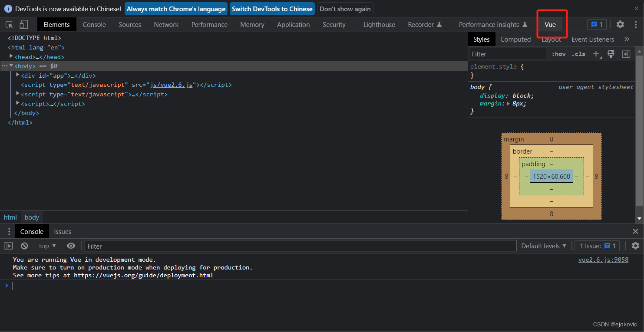Add new style rule plus icon
The width and height of the screenshot is (644, 332).
tap(596, 54)
